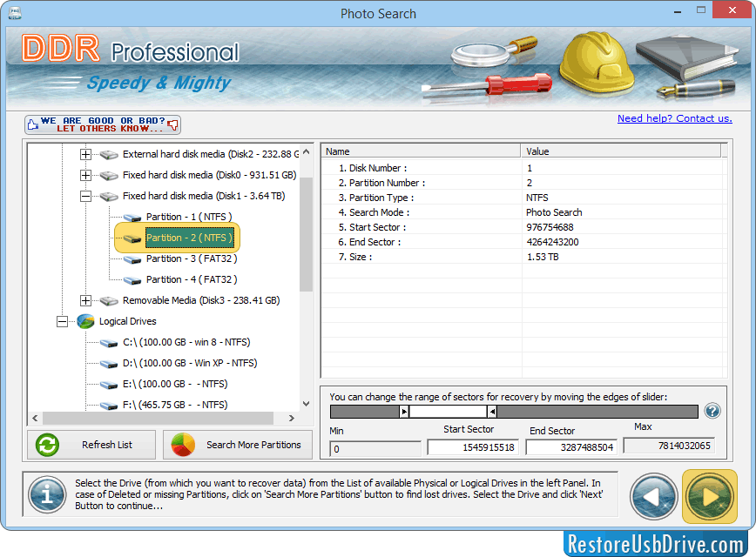This screenshot has width=756, height=557.
Task: Click the End Sector input field
Action: tap(570, 447)
